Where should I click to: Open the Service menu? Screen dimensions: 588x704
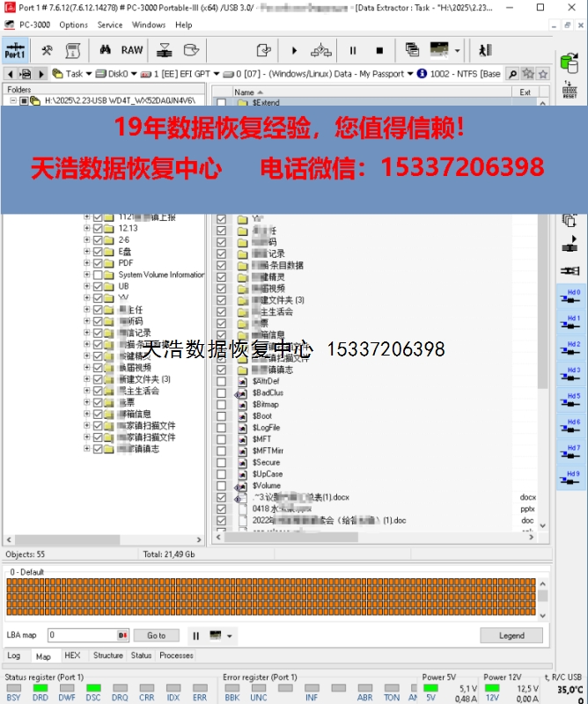pos(110,25)
